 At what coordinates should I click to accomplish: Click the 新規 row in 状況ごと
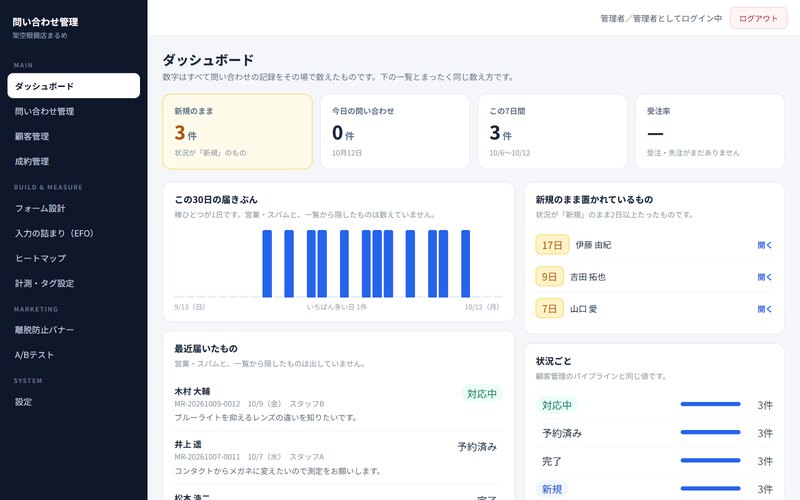[654, 489]
